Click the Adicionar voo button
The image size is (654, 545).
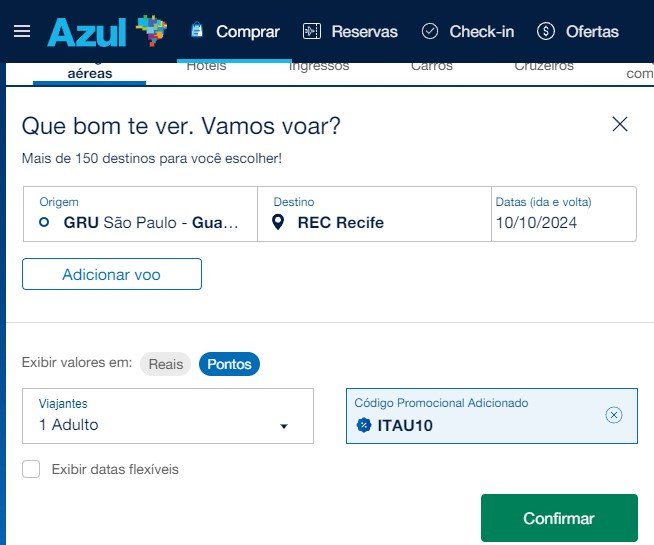[112, 274]
